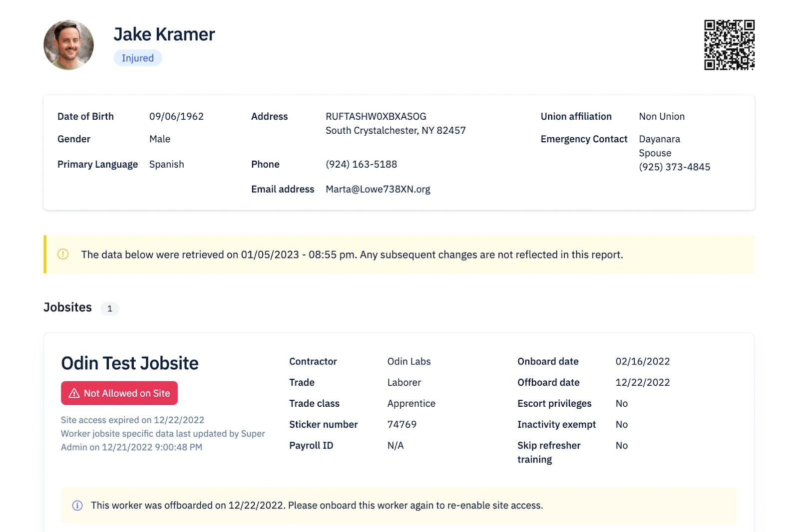The width and height of the screenshot is (799, 532).
Task: Select onboard date 02/16/2022
Action: click(643, 361)
